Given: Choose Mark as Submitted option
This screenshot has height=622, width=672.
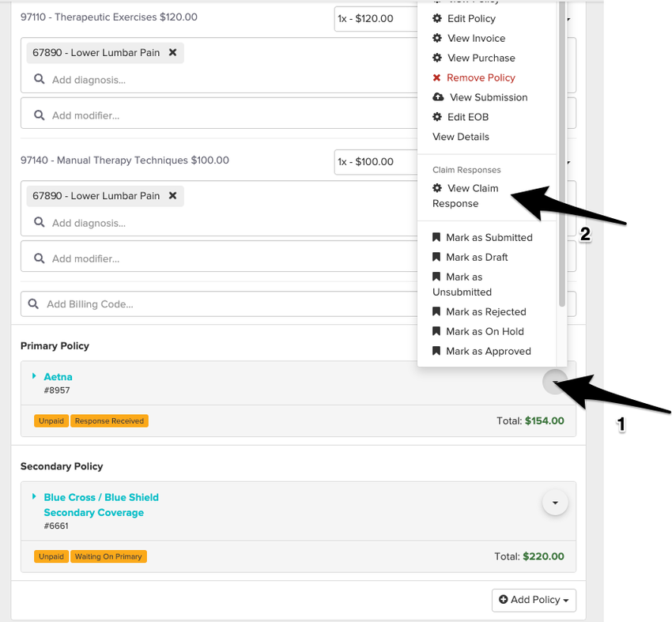Looking at the screenshot, I should point(488,237).
